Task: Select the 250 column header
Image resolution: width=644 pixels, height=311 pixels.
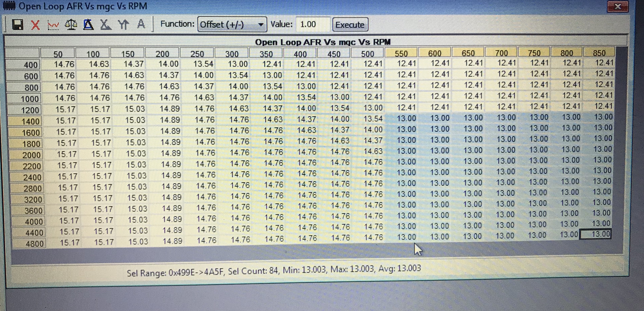Action: point(197,54)
